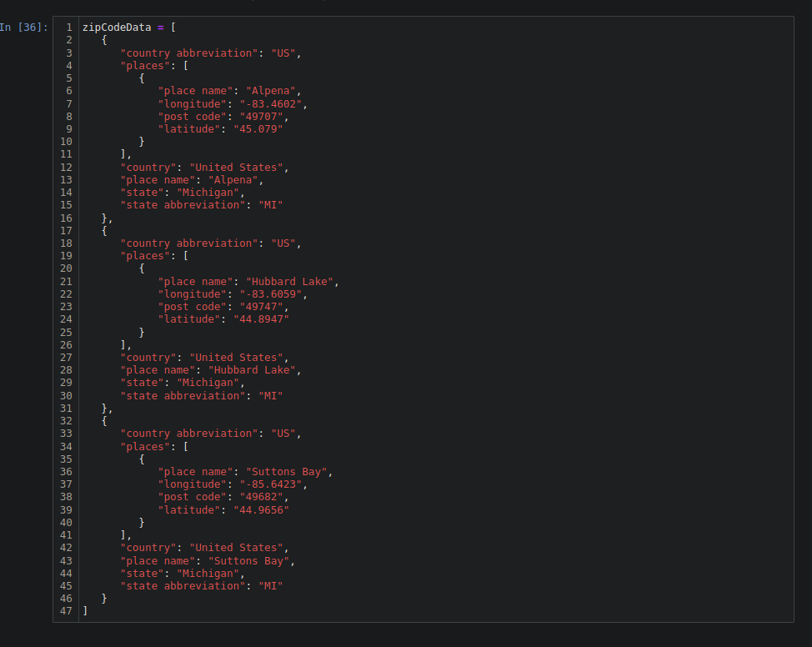Click the place name "Alpena" on line 6
Screen dimensions: 812x647
273,90
